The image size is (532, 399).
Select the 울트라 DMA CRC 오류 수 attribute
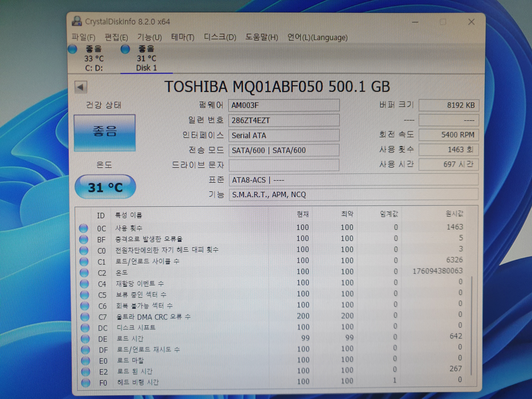click(153, 317)
